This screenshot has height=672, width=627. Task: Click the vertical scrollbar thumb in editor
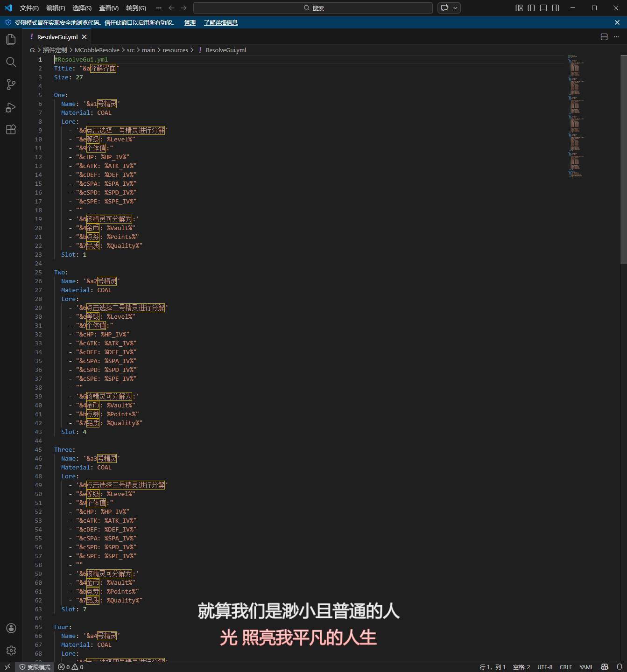tap(623, 159)
